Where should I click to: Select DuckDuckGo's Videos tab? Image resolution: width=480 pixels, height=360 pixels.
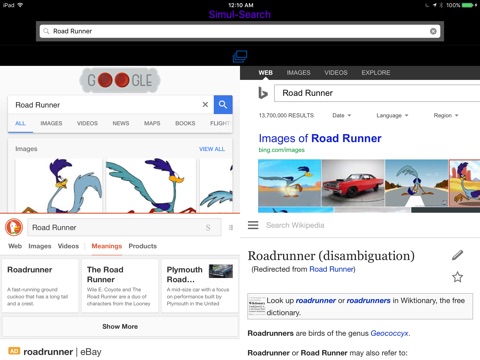point(68,246)
